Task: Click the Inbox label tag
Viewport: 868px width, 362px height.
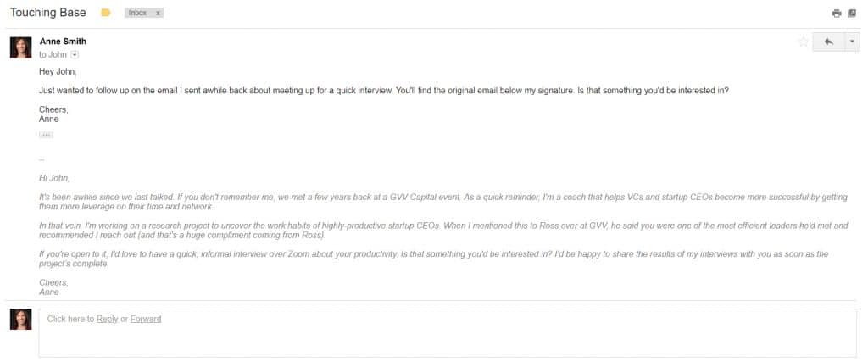Action: [136, 14]
